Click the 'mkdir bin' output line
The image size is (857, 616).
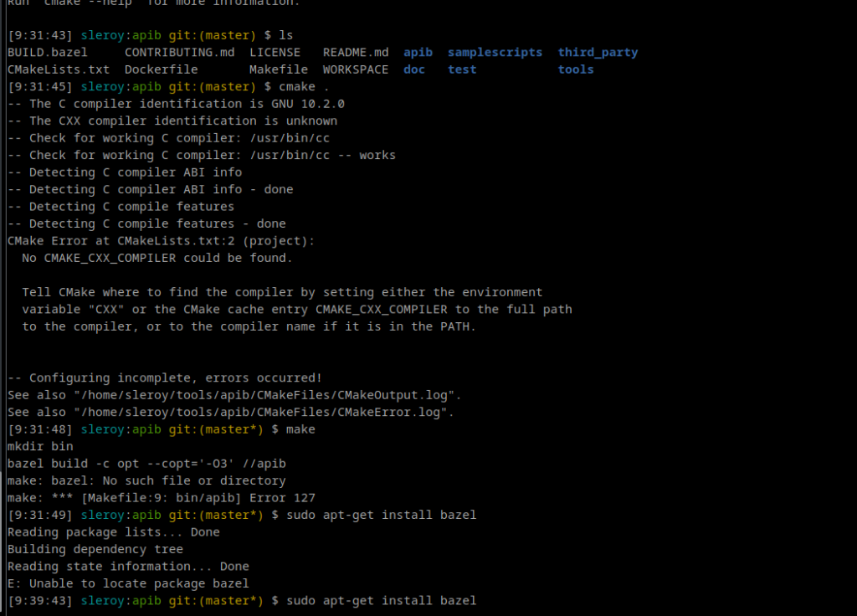[40, 446]
